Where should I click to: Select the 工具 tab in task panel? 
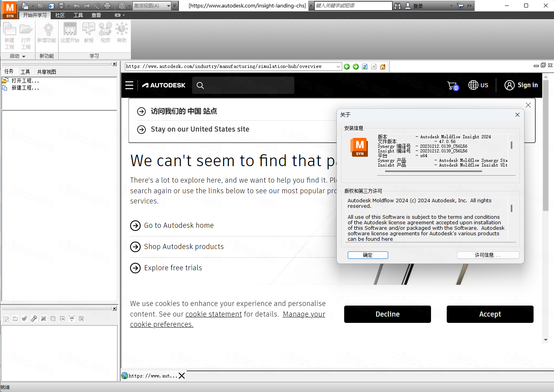coord(26,72)
